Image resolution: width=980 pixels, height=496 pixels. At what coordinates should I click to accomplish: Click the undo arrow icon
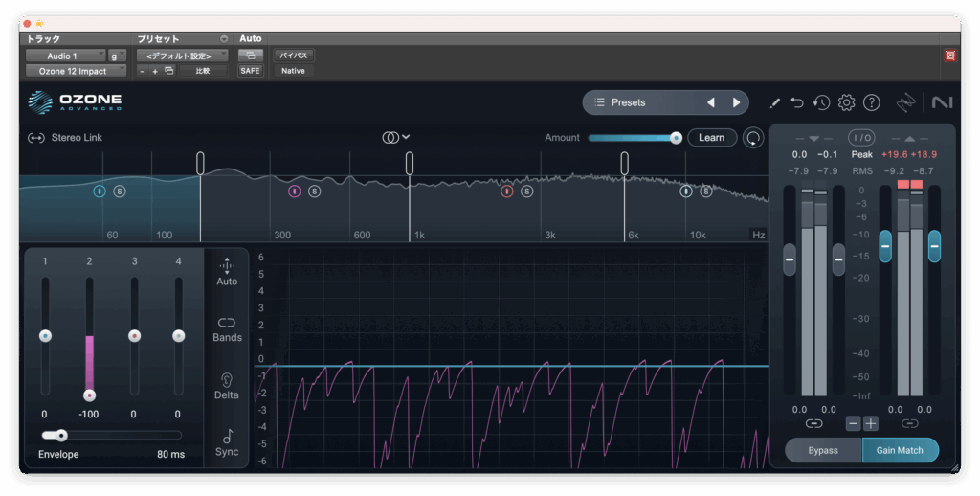[x=797, y=102]
